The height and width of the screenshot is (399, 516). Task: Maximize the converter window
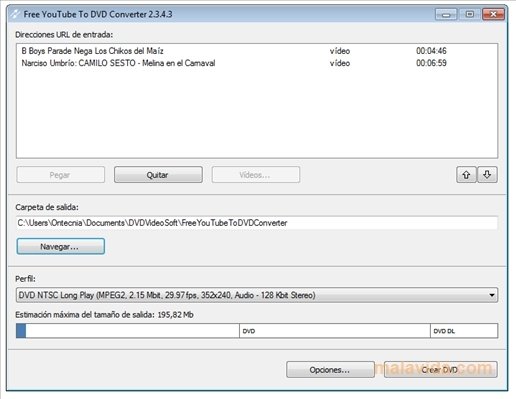tap(470, 14)
